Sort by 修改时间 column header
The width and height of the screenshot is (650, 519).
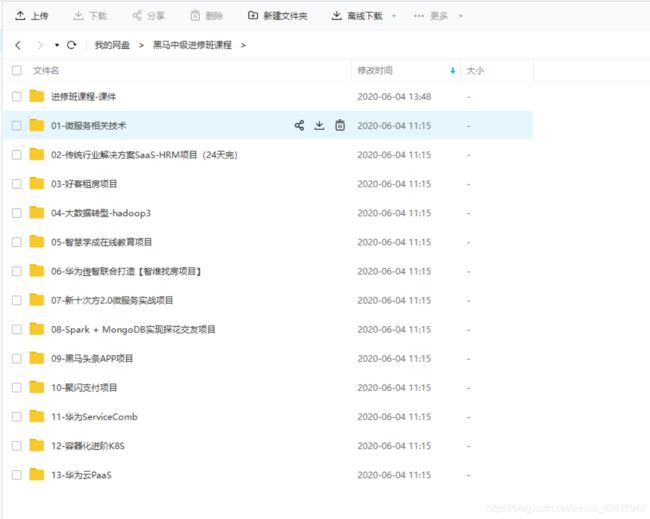375,70
